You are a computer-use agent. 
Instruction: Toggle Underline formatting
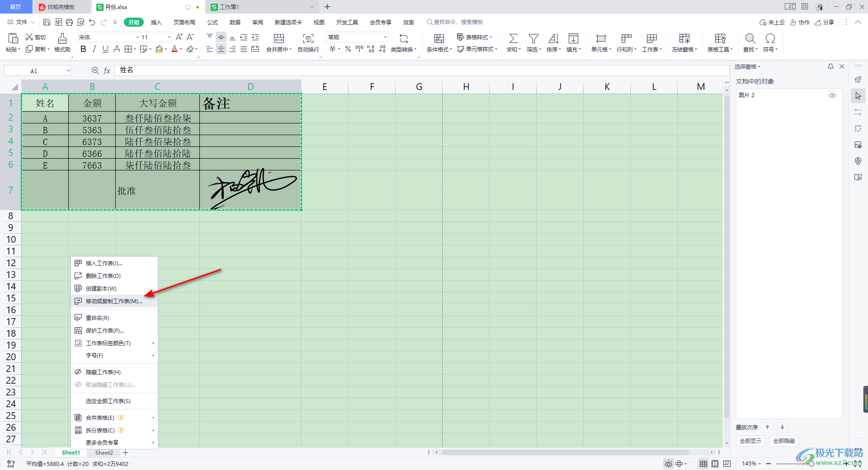click(x=105, y=49)
